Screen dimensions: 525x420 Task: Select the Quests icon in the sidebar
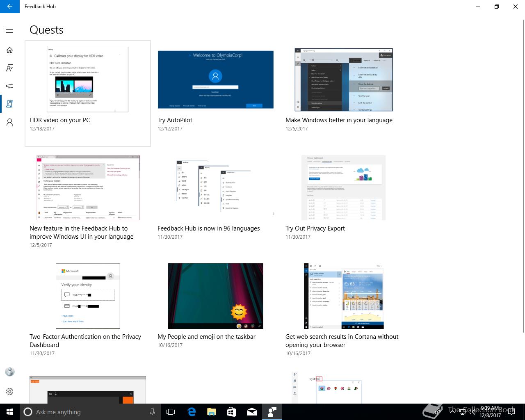[10, 104]
